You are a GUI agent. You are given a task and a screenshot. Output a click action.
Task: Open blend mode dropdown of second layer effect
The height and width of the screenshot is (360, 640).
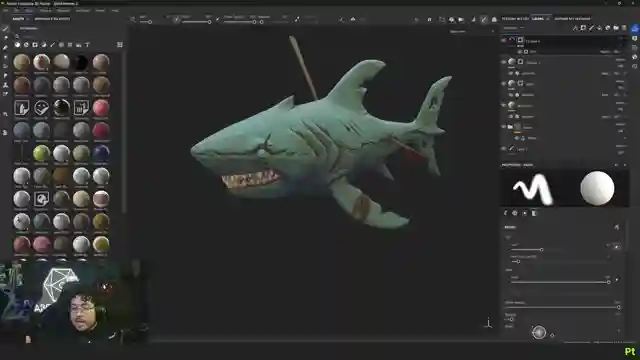click(x=606, y=73)
